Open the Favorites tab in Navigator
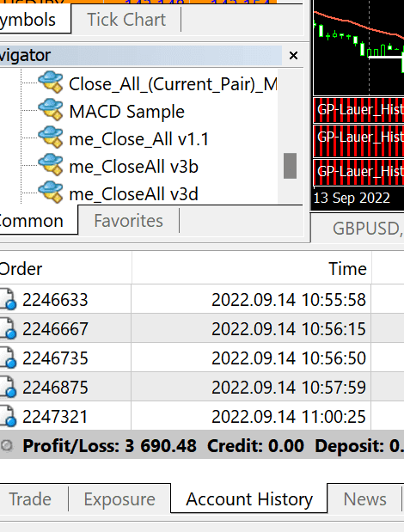 [x=128, y=221]
